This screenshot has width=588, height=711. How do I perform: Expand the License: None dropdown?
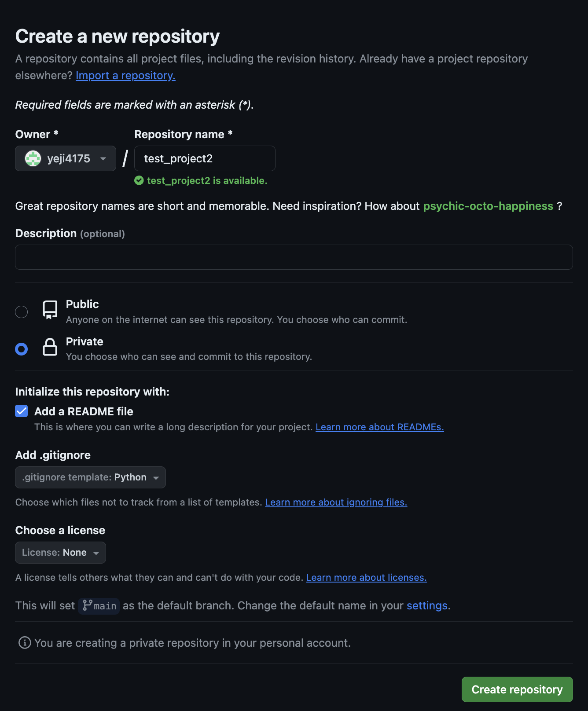[x=60, y=553]
